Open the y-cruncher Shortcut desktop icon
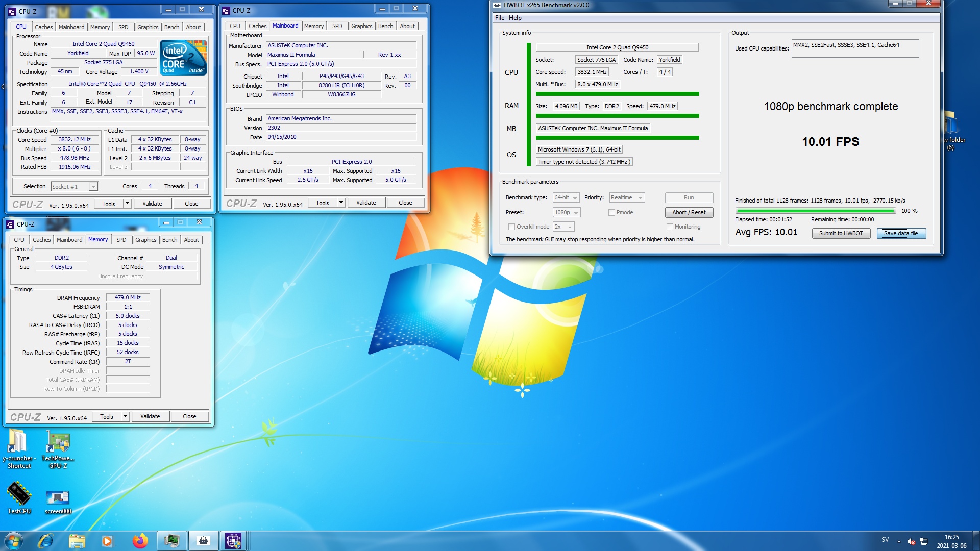This screenshot has width=980, height=551. pyautogui.click(x=19, y=448)
